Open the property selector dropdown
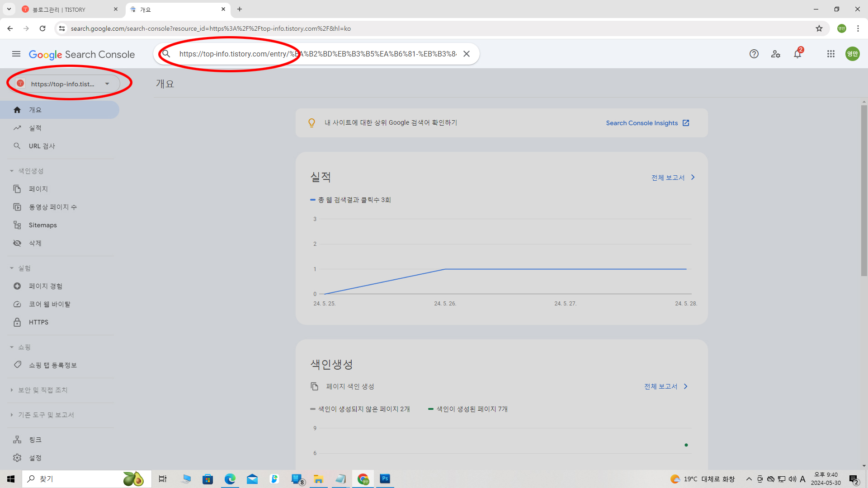Screen dimensions: 868x488 click(x=63, y=84)
